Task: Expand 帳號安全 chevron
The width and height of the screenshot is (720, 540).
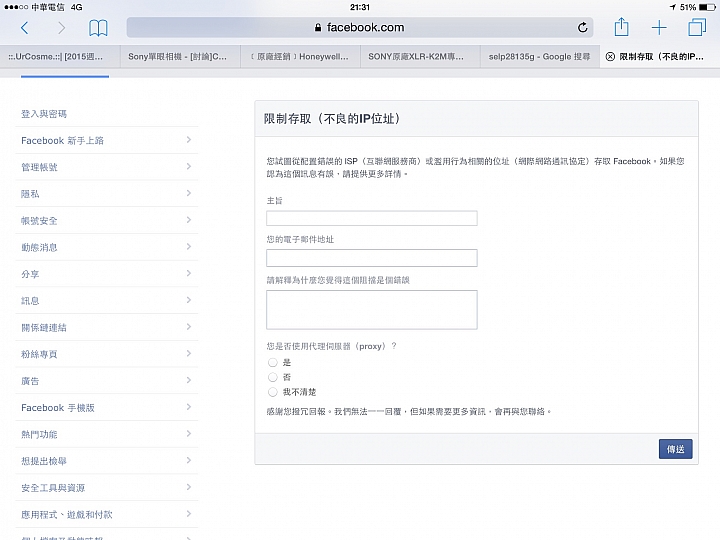Action: [189, 219]
